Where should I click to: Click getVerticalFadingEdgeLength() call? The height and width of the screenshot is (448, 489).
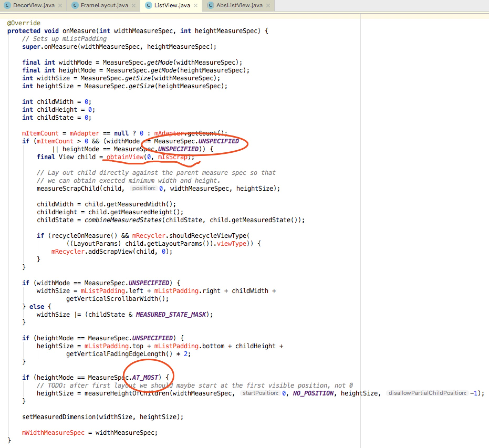pyautogui.click(x=119, y=354)
